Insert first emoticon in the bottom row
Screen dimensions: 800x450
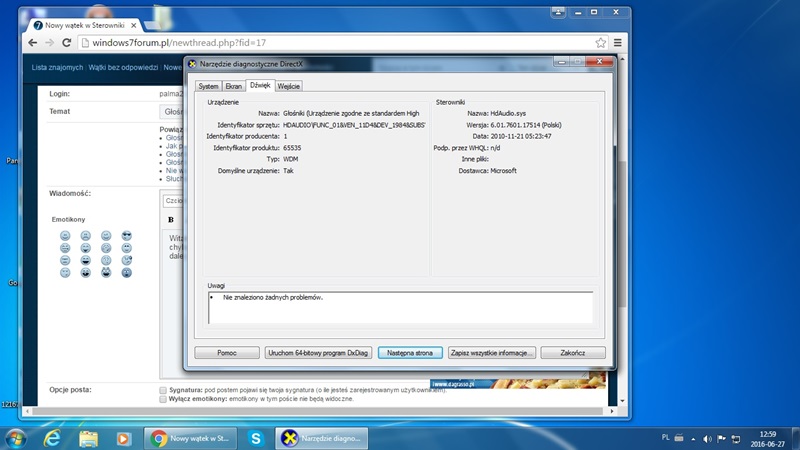point(65,272)
